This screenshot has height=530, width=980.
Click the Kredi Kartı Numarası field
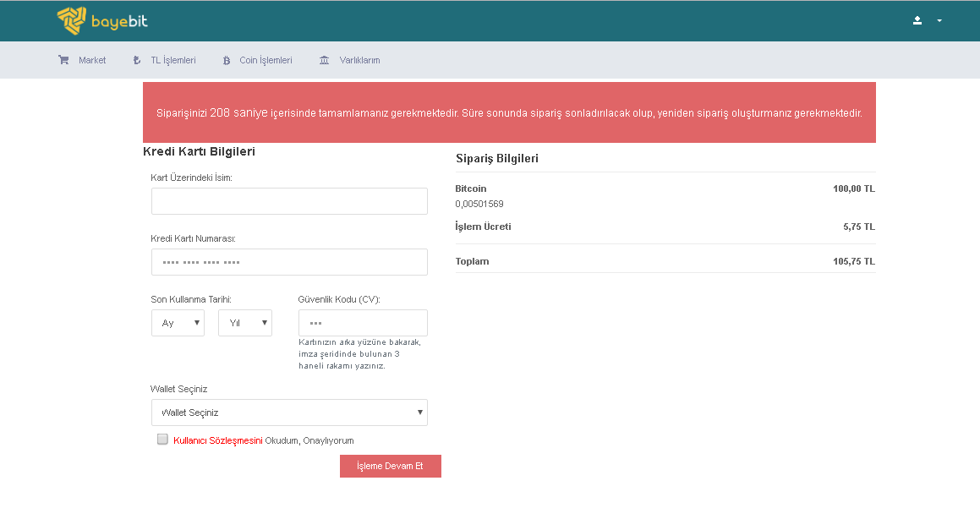289,262
